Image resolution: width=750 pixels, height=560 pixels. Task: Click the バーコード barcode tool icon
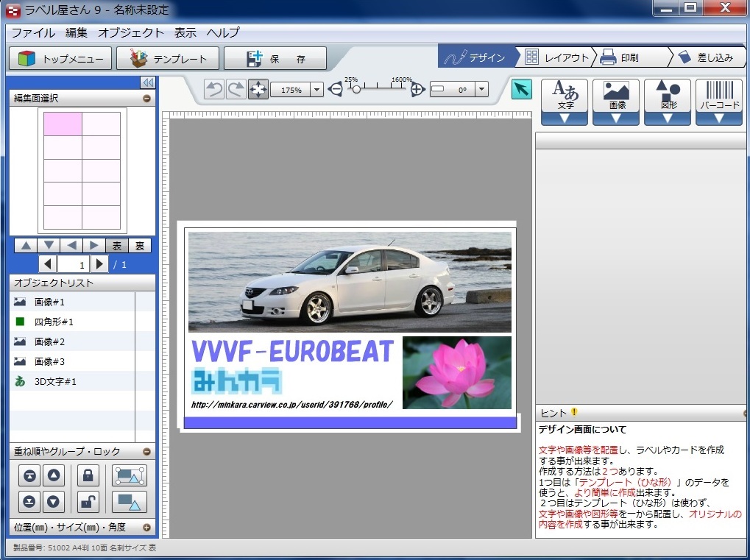(719, 95)
